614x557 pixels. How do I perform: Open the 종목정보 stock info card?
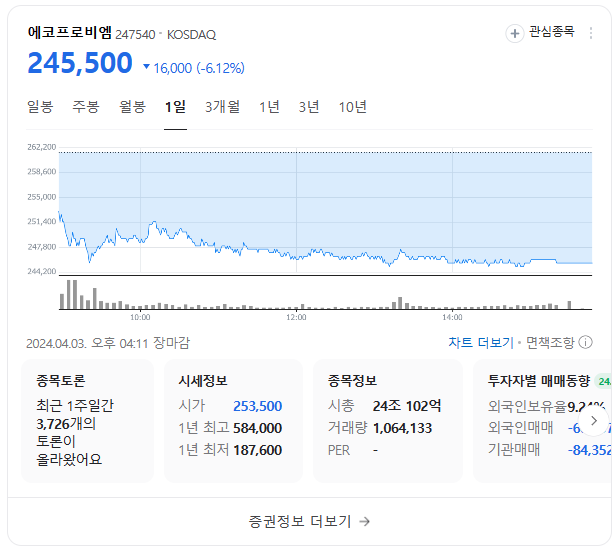tap(388, 421)
